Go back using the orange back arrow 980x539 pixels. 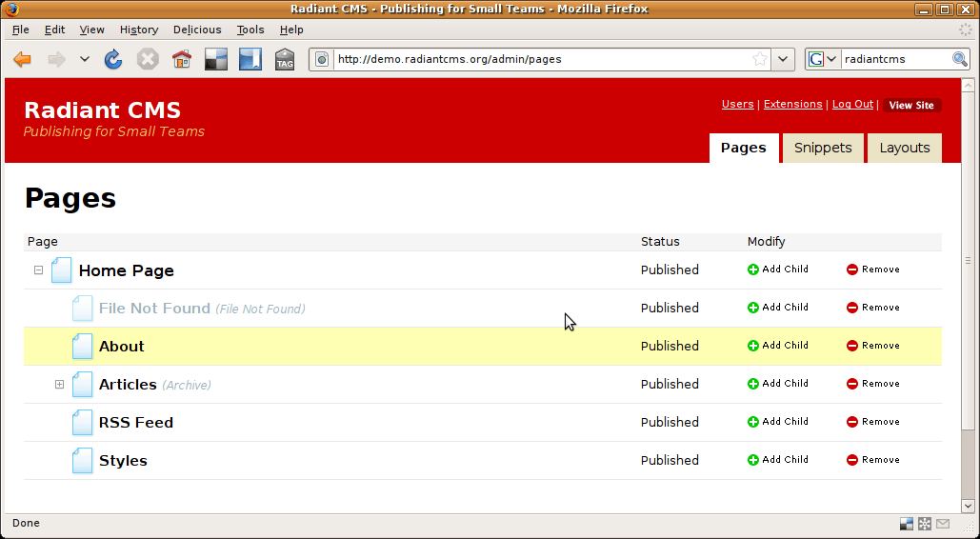pyautogui.click(x=23, y=59)
